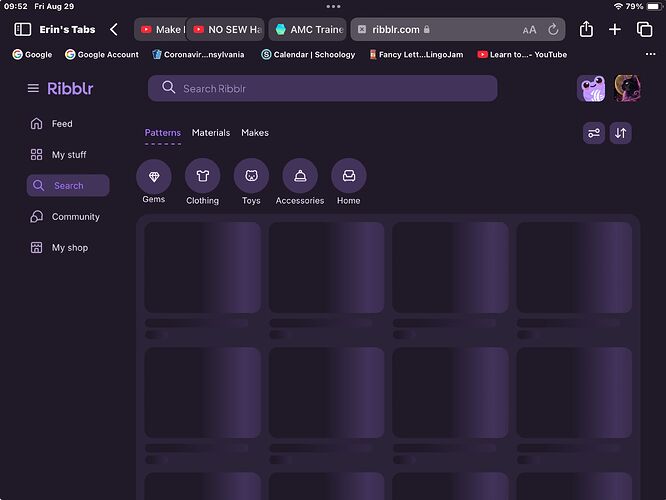This screenshot has height=500, width=666.
Task: Open the purple frog mascot icon
Action: point(591,88)
